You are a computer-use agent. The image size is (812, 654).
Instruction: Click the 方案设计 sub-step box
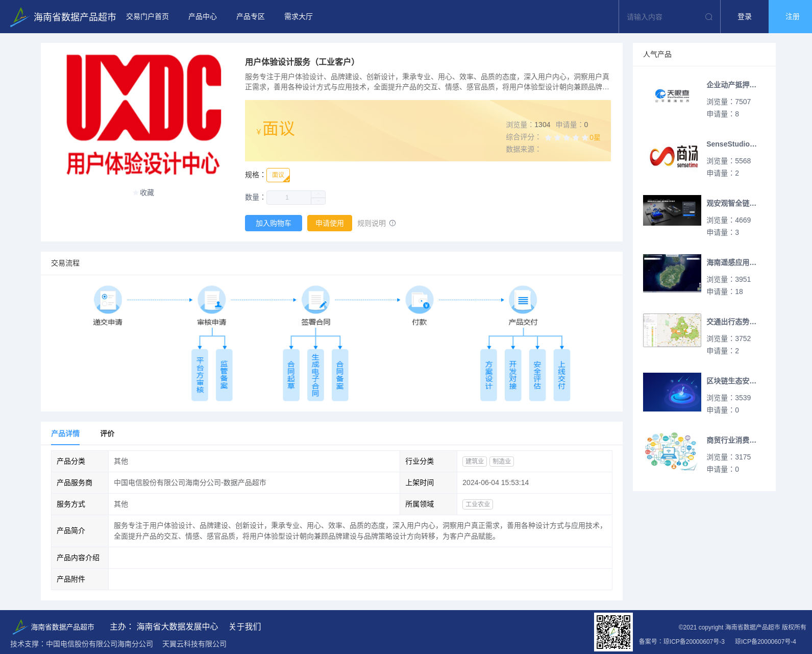488,375
